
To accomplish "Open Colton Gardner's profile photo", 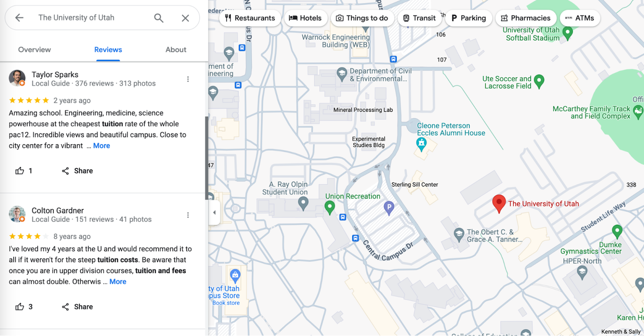I will 17,214.
